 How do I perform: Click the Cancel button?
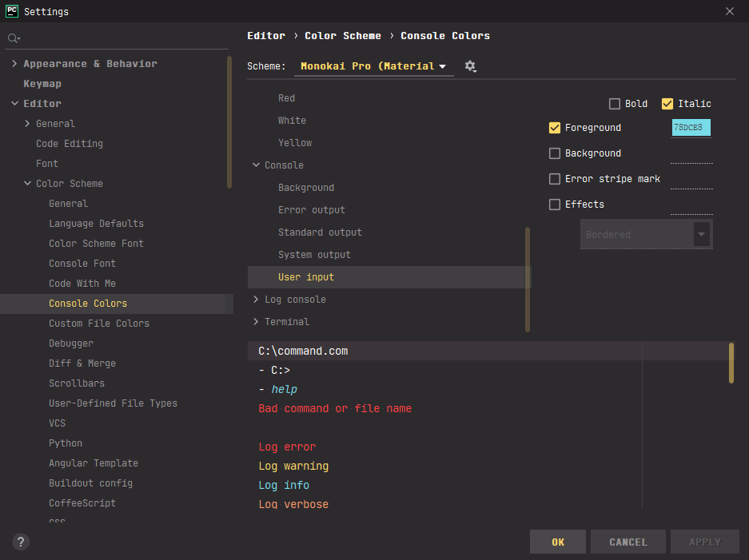(627, 542)
